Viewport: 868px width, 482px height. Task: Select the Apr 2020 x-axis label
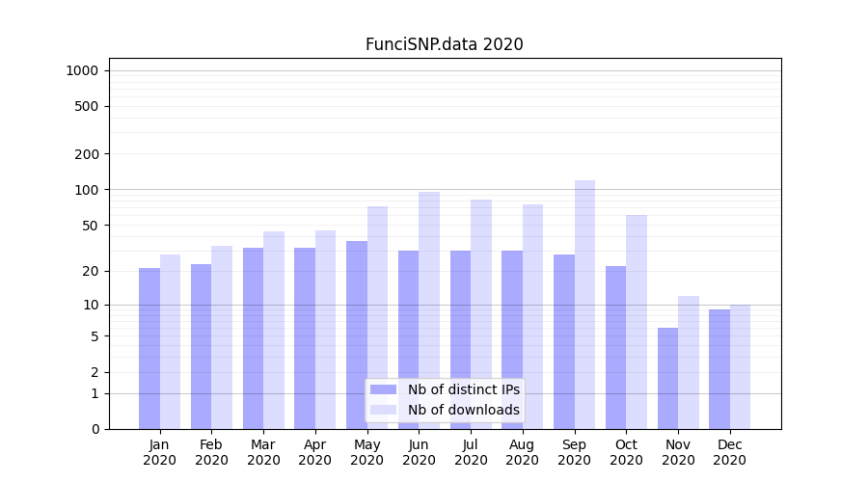[315, 452]
